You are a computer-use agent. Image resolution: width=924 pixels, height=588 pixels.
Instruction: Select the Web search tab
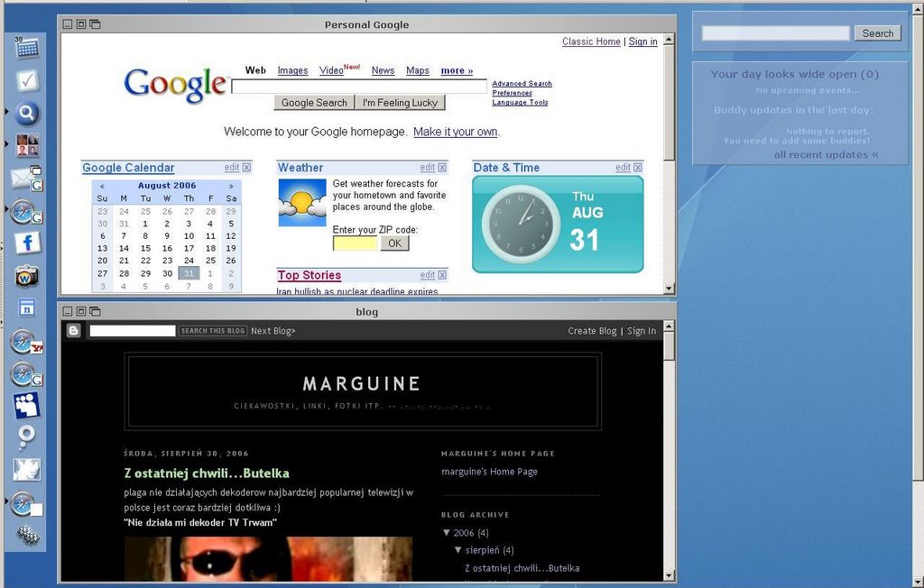click(255, 70)
